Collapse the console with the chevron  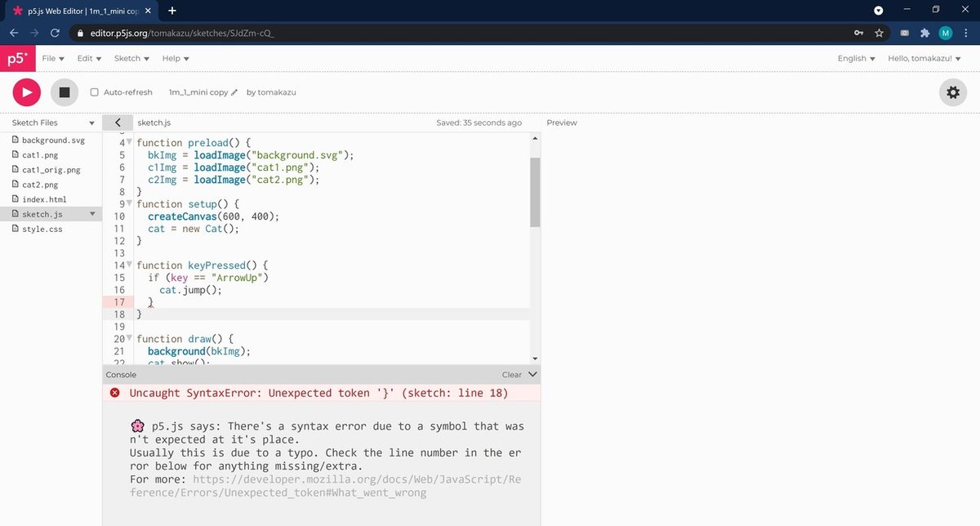point(533,375)
